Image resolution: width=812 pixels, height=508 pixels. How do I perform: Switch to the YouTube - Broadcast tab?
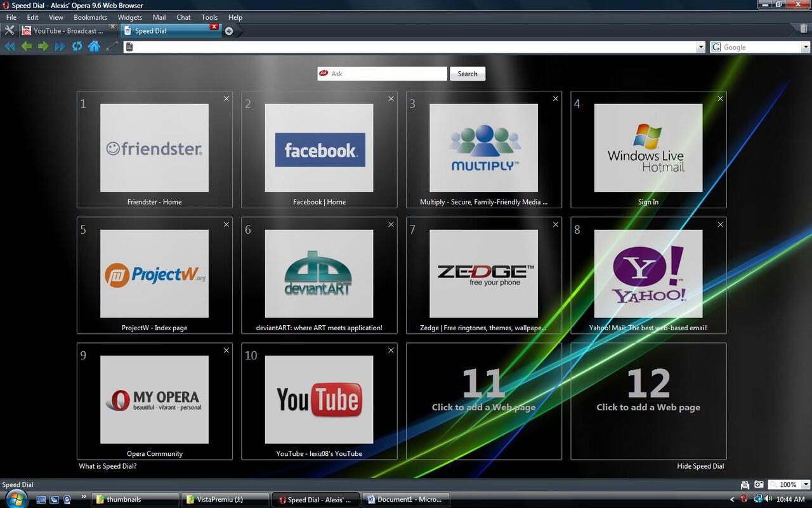[x=69, y=30]
